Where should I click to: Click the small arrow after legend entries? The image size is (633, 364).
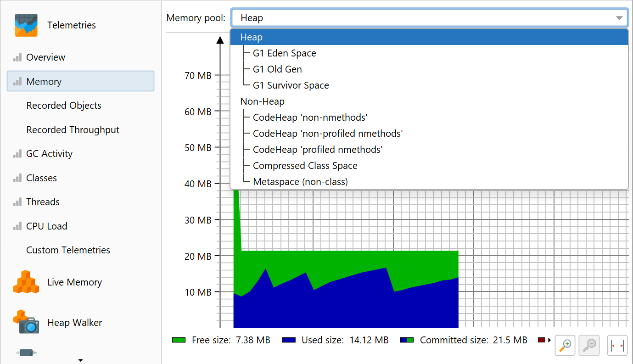(549, 340)
